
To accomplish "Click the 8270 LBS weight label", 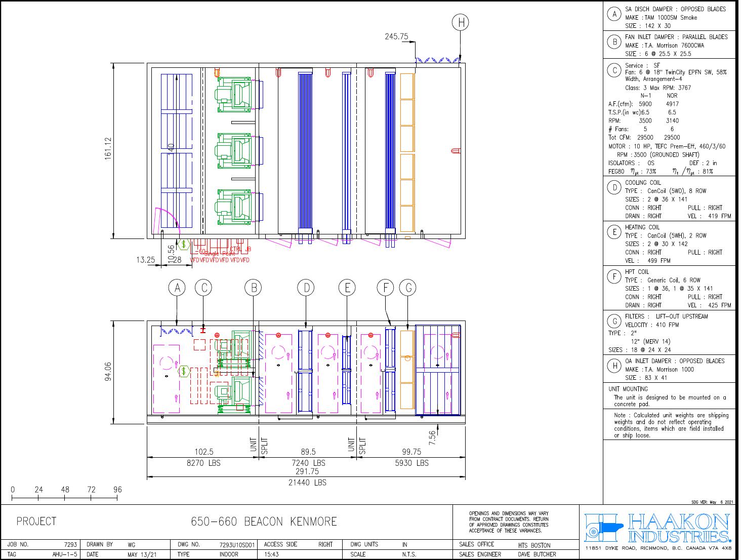I will pyautogui.click(x=204, y=463).
